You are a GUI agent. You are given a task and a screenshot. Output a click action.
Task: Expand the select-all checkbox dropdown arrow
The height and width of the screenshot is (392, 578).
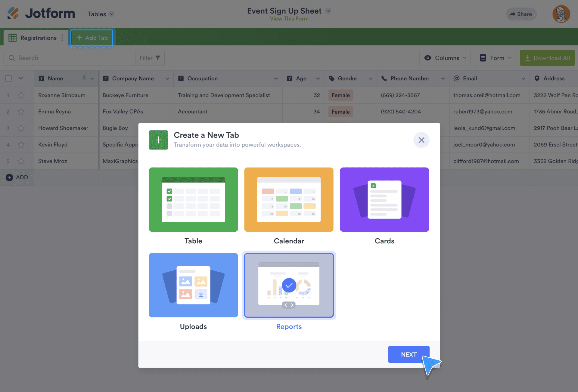[20, 78]
